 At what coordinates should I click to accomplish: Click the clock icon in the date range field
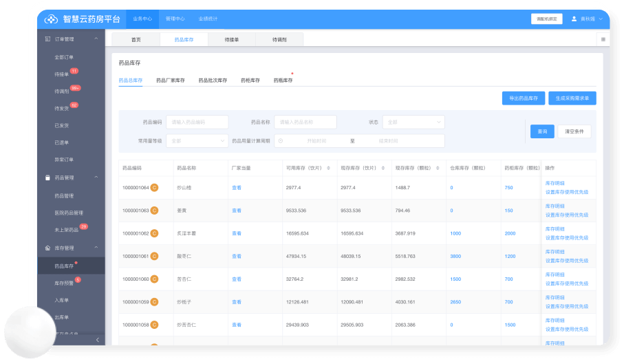[x=281, y=141]
